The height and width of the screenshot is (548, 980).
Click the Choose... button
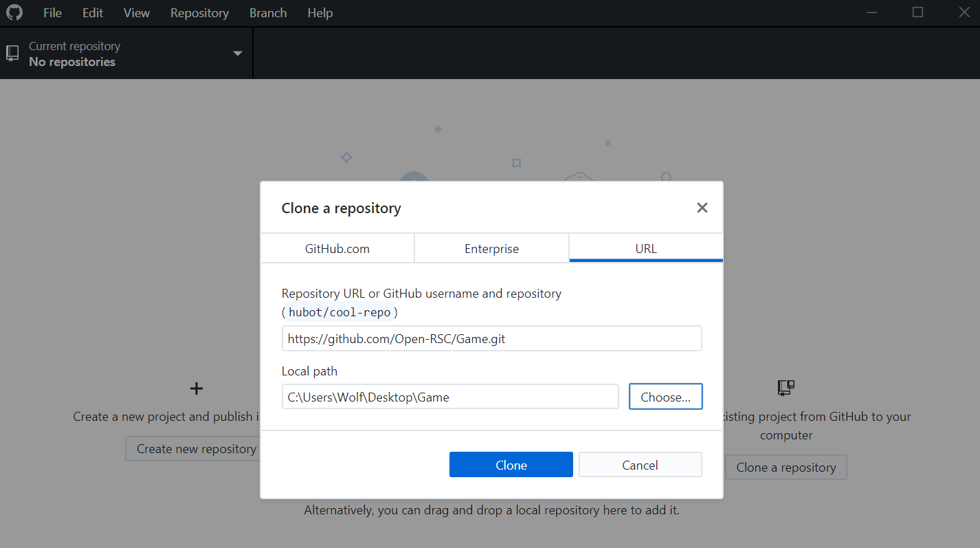point(666,397)
